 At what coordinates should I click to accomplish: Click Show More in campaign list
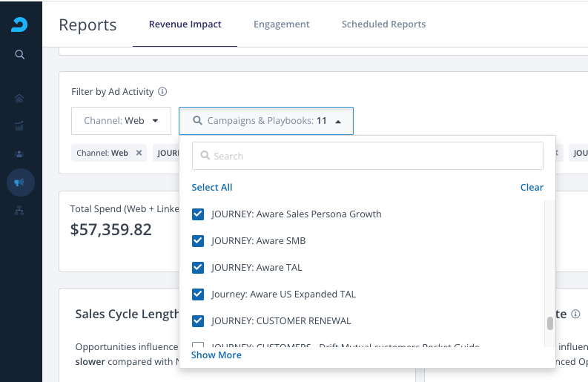(217, 355)
